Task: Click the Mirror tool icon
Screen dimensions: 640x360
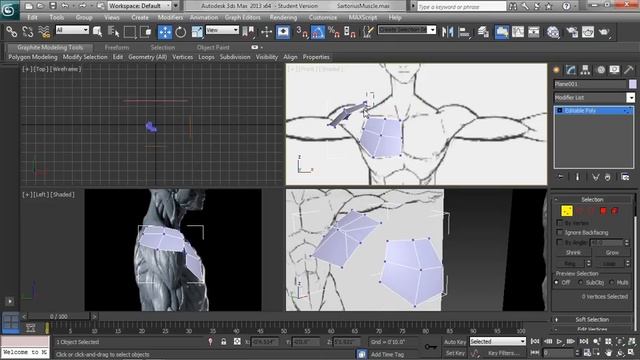Action: coord(448,32)
